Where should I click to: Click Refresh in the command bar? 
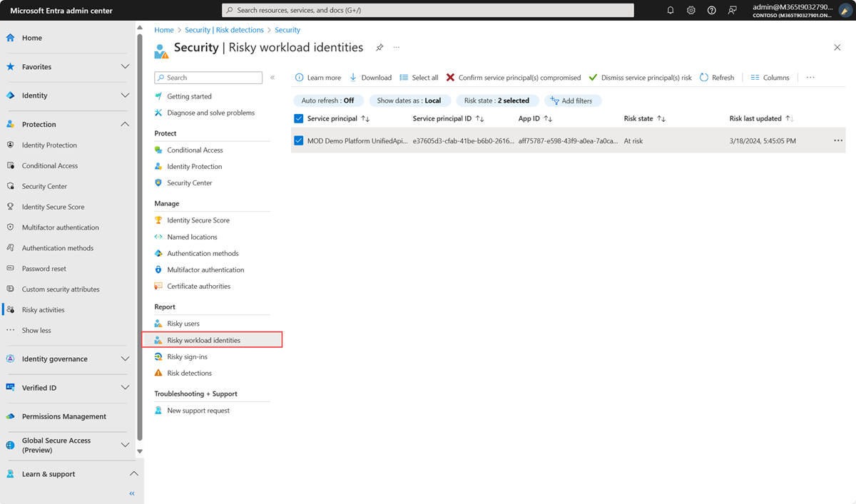coord(717,78)
